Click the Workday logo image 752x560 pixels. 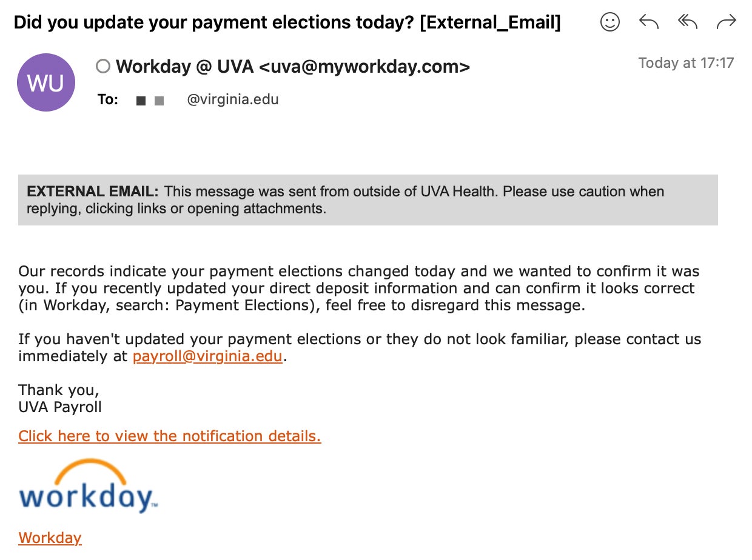click(x=89, y=486)
